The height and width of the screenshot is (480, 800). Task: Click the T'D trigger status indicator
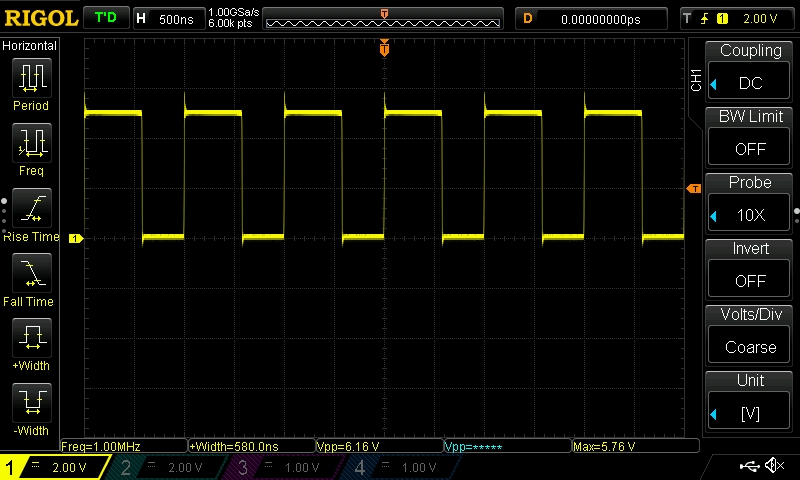pyautogui.click(x=106, y=18)
